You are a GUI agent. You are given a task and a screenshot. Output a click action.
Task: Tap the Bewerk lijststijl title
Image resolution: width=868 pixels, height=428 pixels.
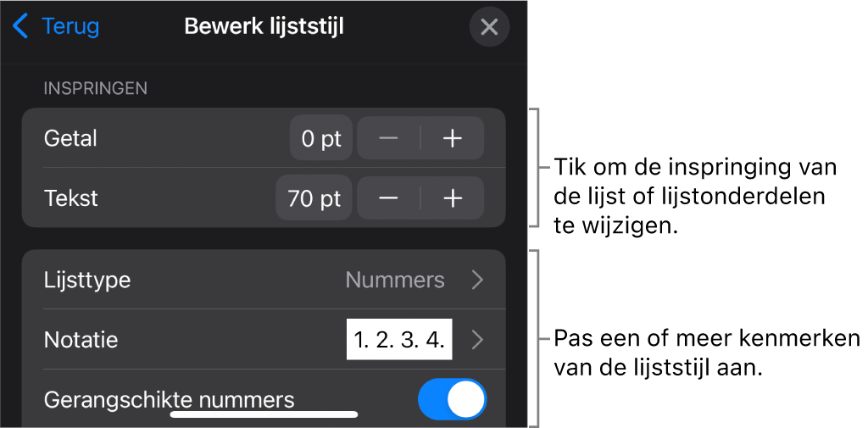point(264,26)
